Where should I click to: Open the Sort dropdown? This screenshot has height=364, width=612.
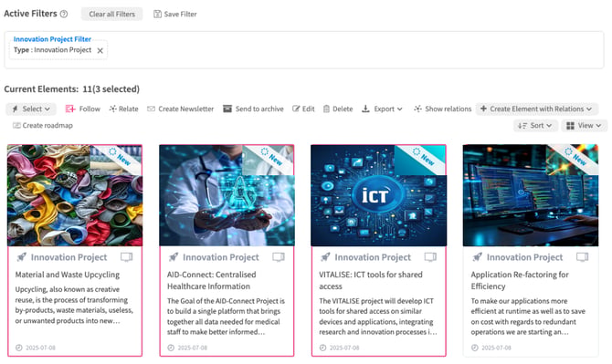[x=534, y=126]
